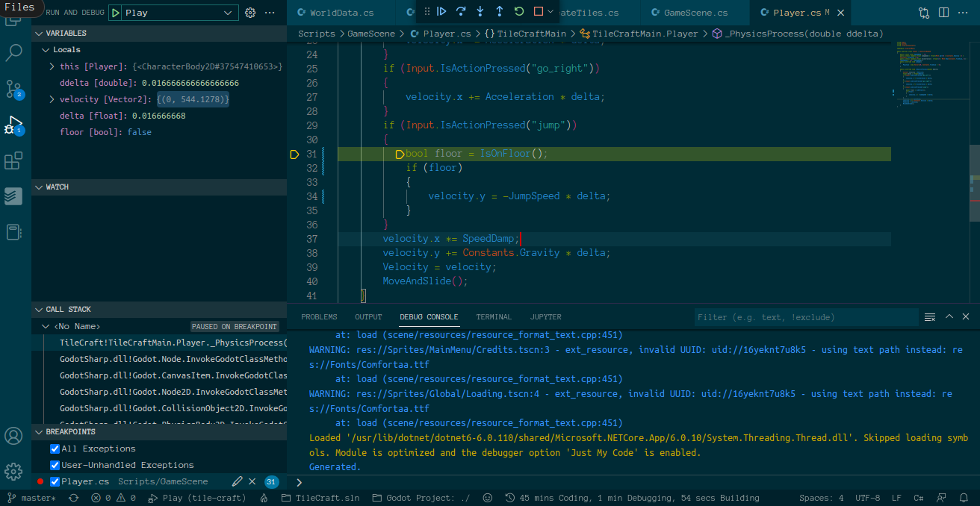This screenshot has height=506, width=980.
Task: Open the Search view in activity bar
Action: tap(14, 53)
